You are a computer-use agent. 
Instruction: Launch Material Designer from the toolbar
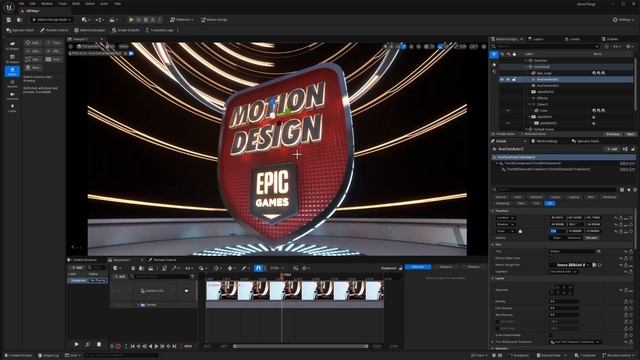pos(90,30)
